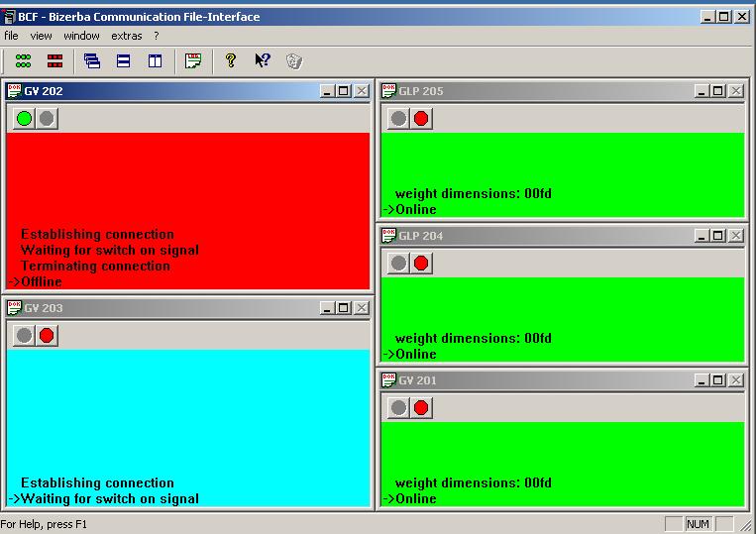This screenshot has height=534, width=756.
Task: Click '->Online' status in GLP 204
Action: click(x=410, y=355)
